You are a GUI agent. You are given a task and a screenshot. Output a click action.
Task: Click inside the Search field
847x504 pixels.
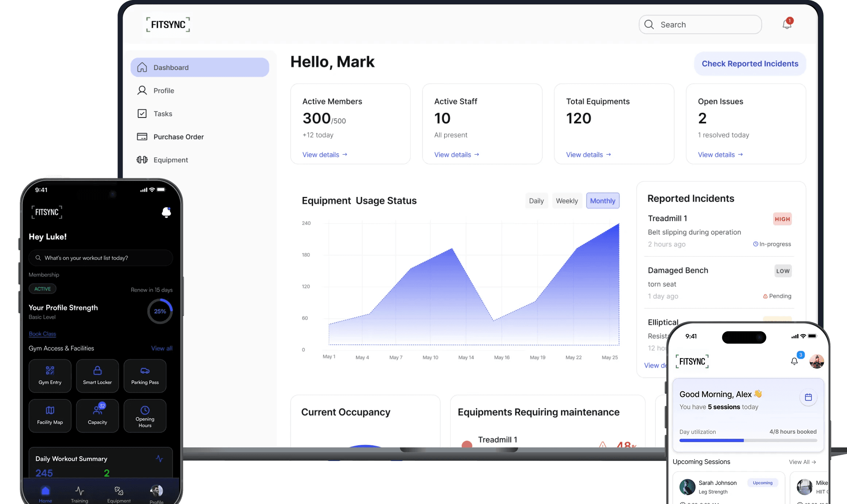[x=699, y=24]
